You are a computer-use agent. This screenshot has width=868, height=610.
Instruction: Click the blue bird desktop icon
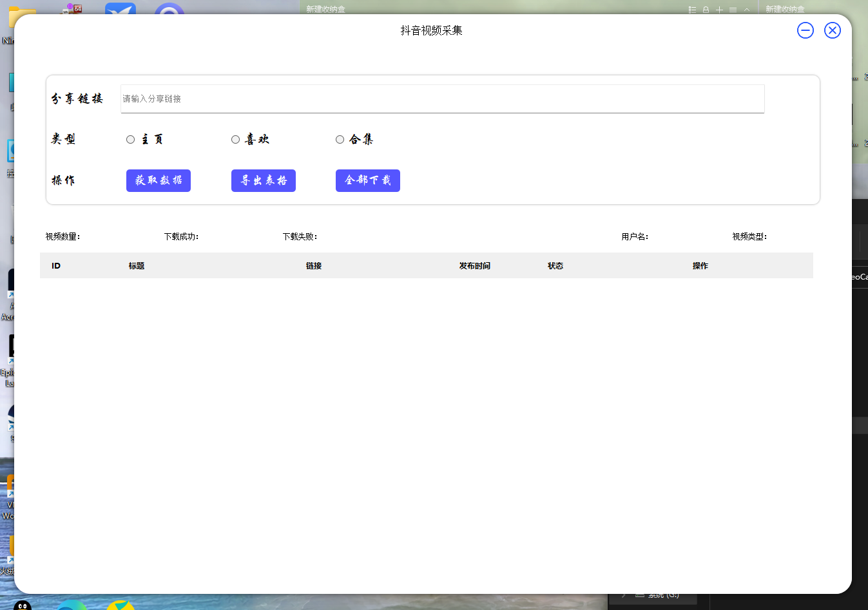(x=121, y=9)
